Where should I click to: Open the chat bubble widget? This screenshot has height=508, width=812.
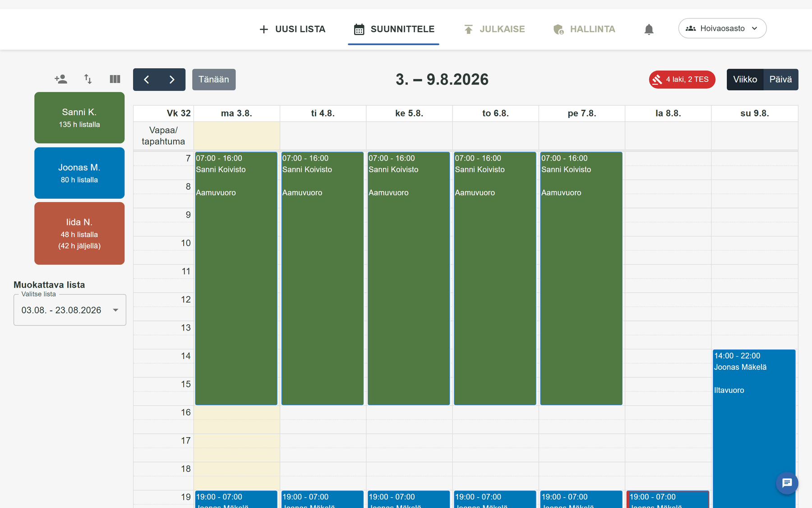(x=787, y=483)
